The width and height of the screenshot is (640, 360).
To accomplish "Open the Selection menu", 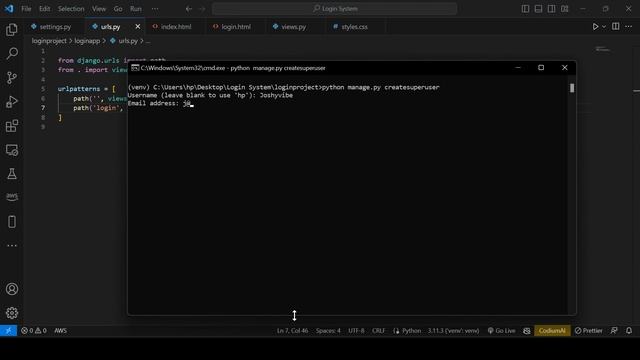I will (x=71, y=9).
